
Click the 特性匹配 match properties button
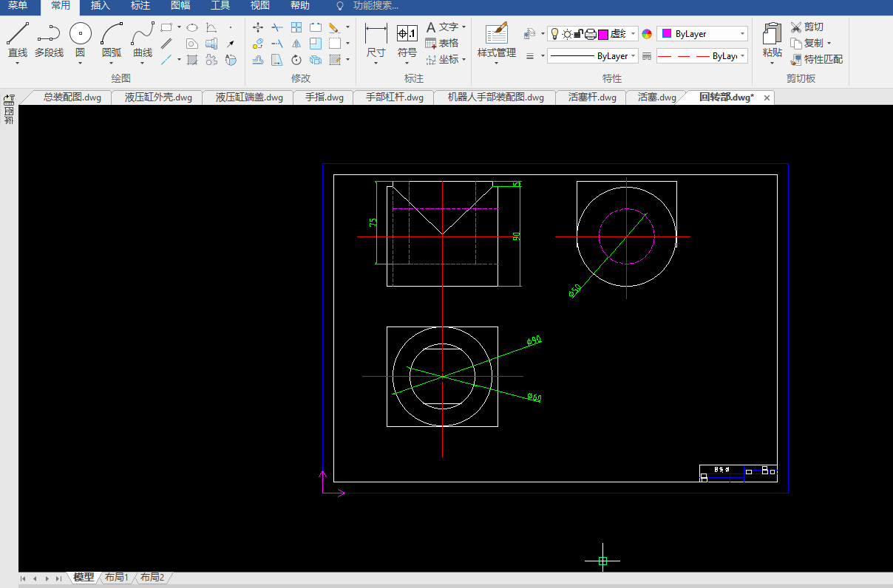pos(817,60)
